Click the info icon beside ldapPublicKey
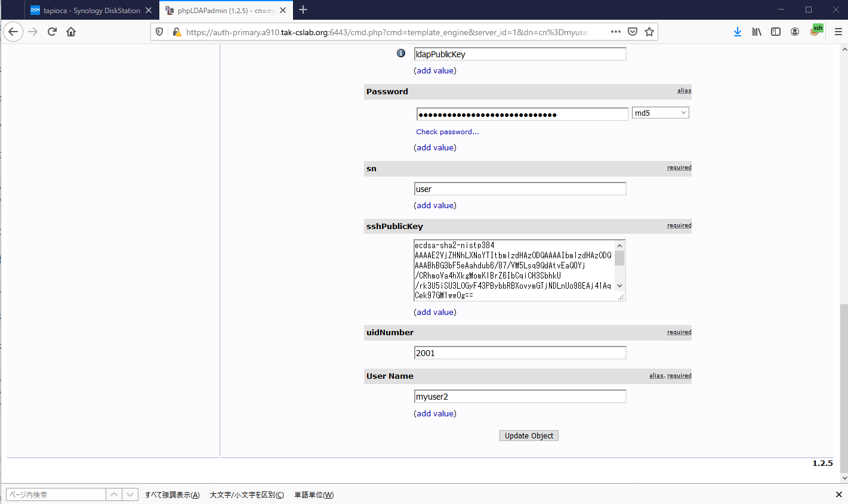Screen dimensions: 848x504 click(401, 53)
